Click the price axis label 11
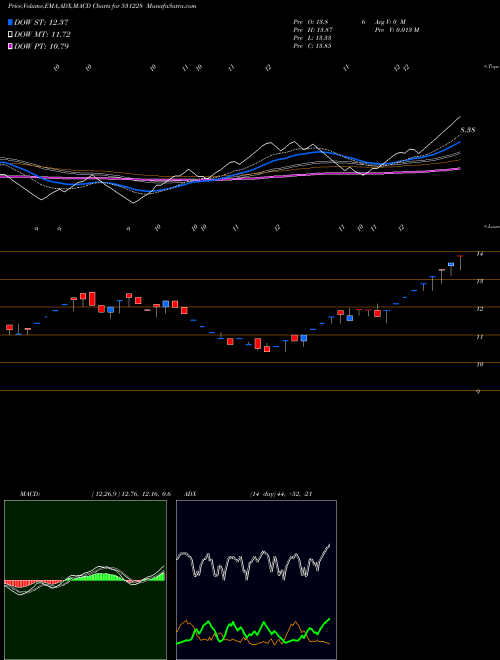Screen dimensions: 500x660 coord(480,337)
